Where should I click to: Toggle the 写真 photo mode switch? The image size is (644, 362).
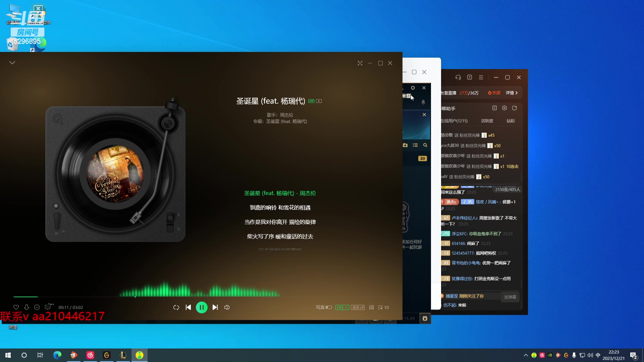(324, 307)
